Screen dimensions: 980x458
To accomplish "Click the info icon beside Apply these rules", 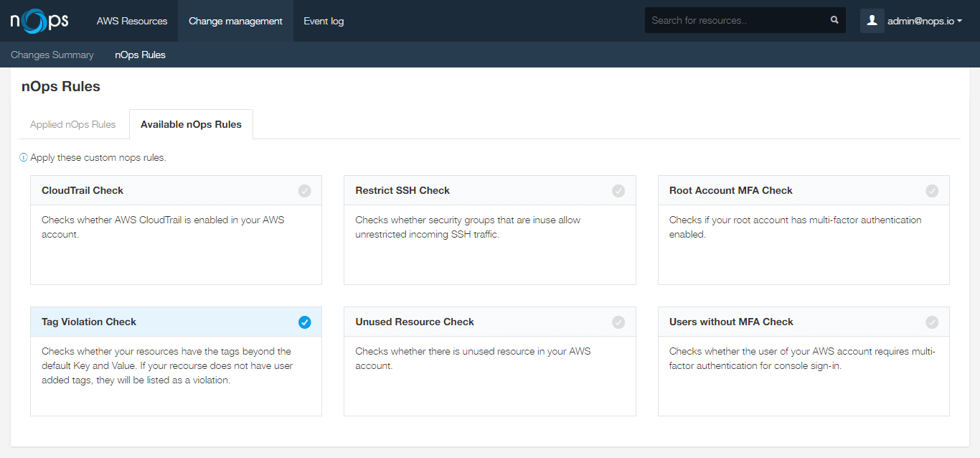I will pyautogui.click(x=24, y=157).
